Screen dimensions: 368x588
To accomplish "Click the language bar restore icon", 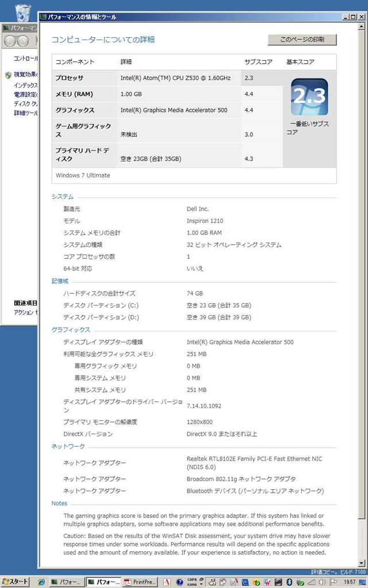I will click(202, 579).
